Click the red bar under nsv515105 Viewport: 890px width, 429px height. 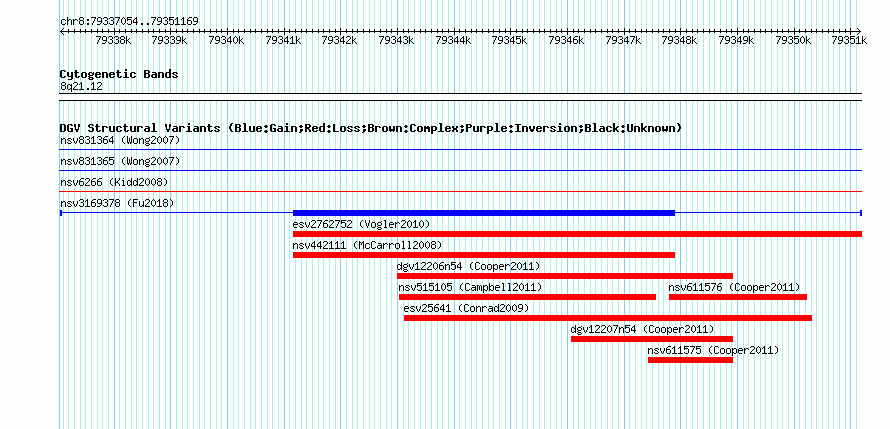click(527, 297)
